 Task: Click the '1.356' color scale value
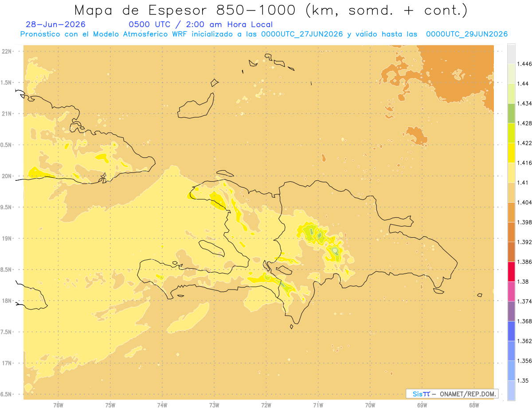(524, 361)
